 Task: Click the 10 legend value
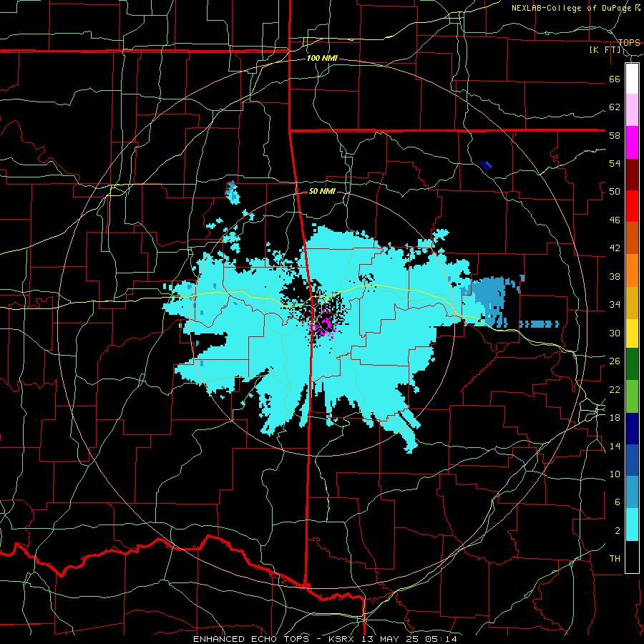(x=615, y=474)
